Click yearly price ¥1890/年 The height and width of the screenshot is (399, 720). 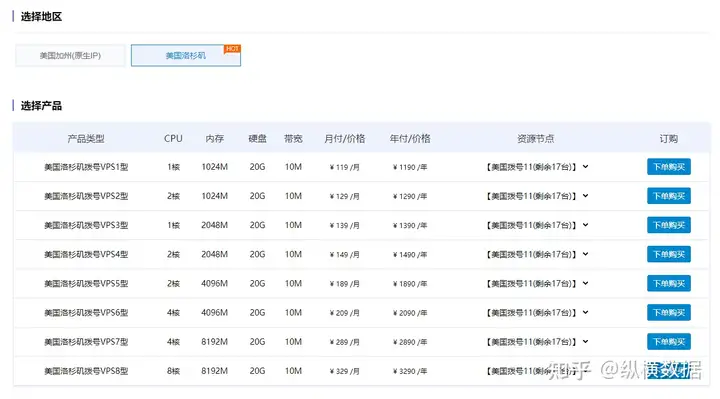[410, 284]
